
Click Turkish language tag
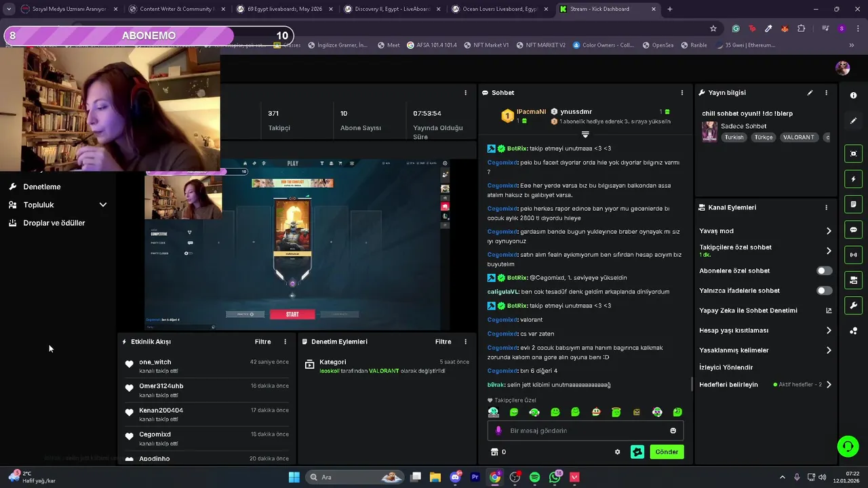pyautogui.click(x=734, y=138)
